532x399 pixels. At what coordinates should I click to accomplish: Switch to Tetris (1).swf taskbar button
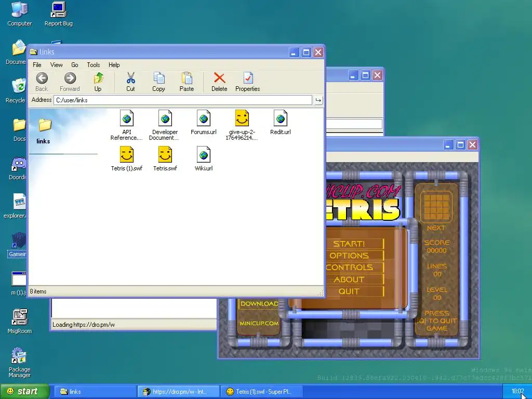(x=262, y=392)
